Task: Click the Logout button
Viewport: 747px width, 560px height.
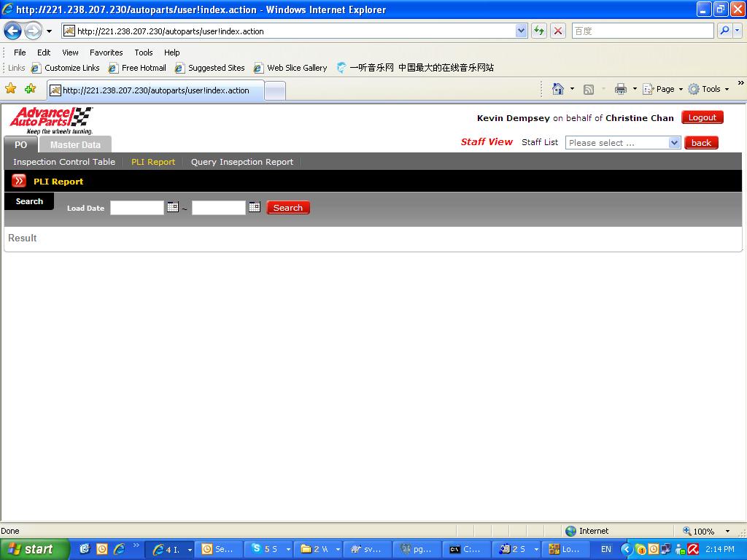Action: click(702, 117)
